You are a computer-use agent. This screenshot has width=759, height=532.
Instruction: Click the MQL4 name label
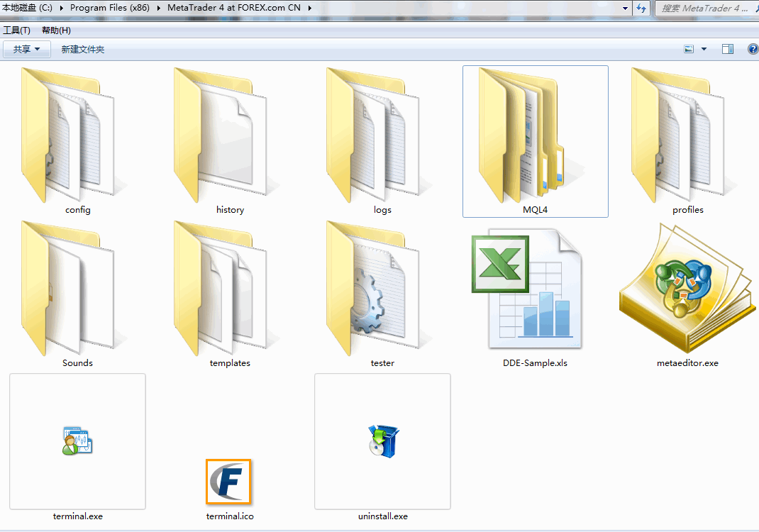536,209
